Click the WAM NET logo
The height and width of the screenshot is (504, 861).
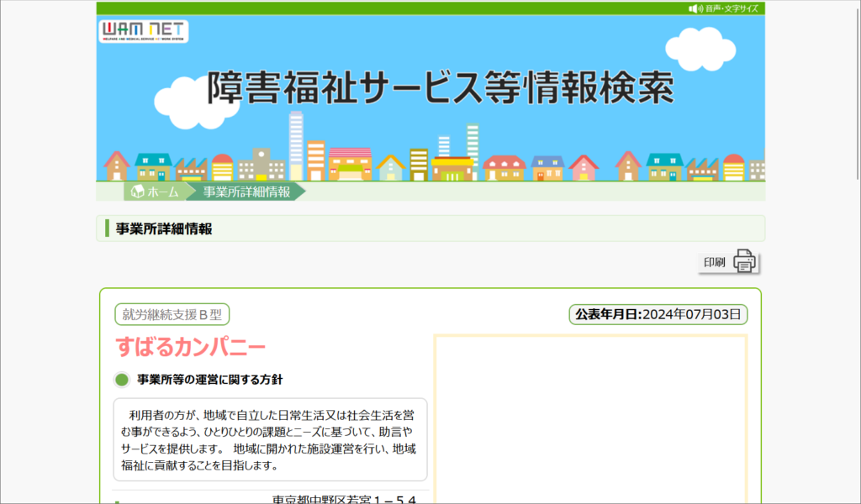click(x=144, y=31)
